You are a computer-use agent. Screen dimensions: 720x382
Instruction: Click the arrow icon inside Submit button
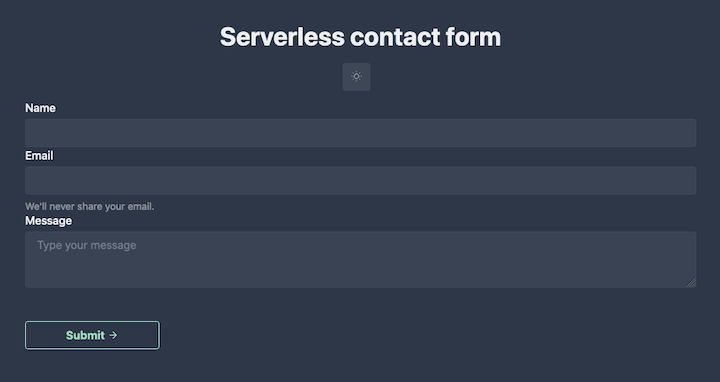click(113, 336)
